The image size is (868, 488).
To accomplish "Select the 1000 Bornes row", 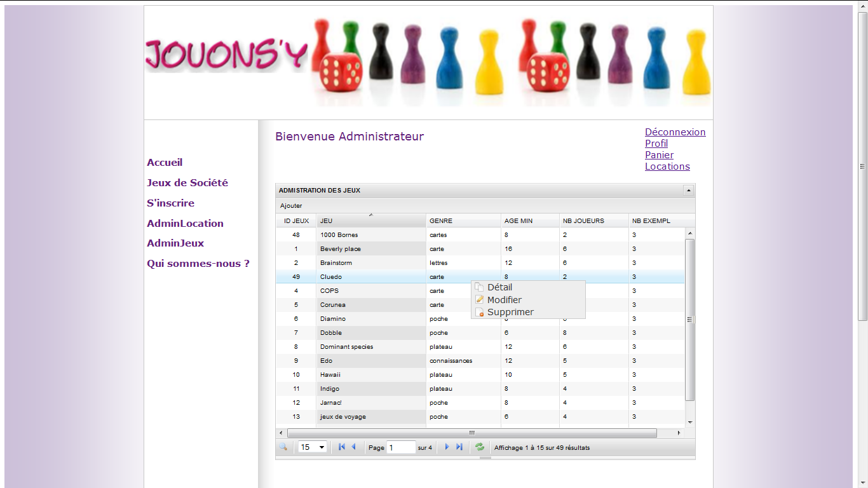I will (x=480, y=235).
